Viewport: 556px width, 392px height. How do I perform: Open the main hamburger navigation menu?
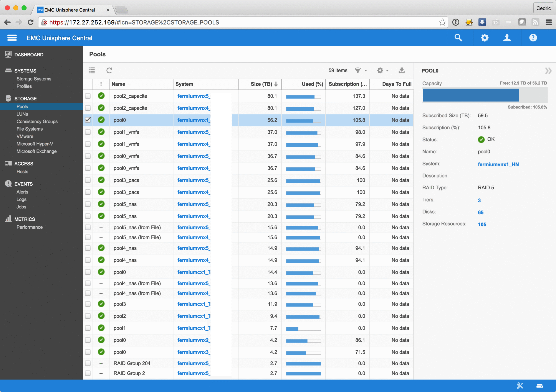12,38
